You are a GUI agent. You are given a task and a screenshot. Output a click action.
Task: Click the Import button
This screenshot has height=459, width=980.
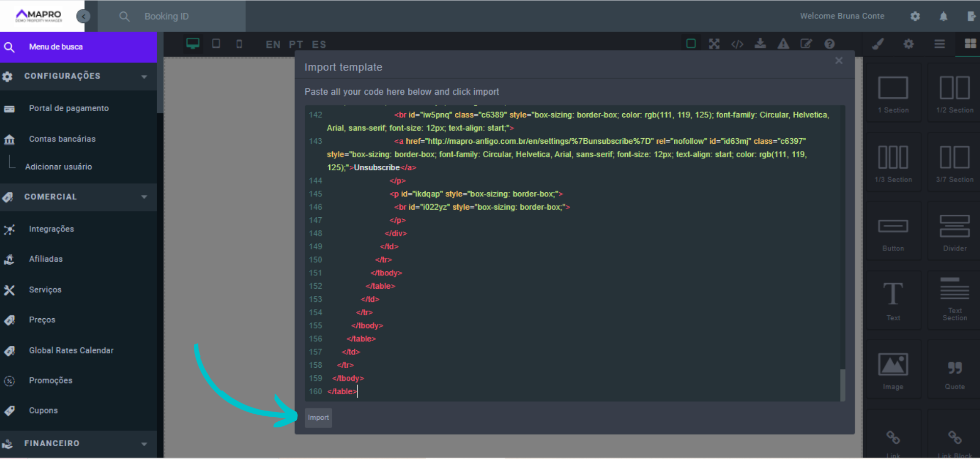318,417
